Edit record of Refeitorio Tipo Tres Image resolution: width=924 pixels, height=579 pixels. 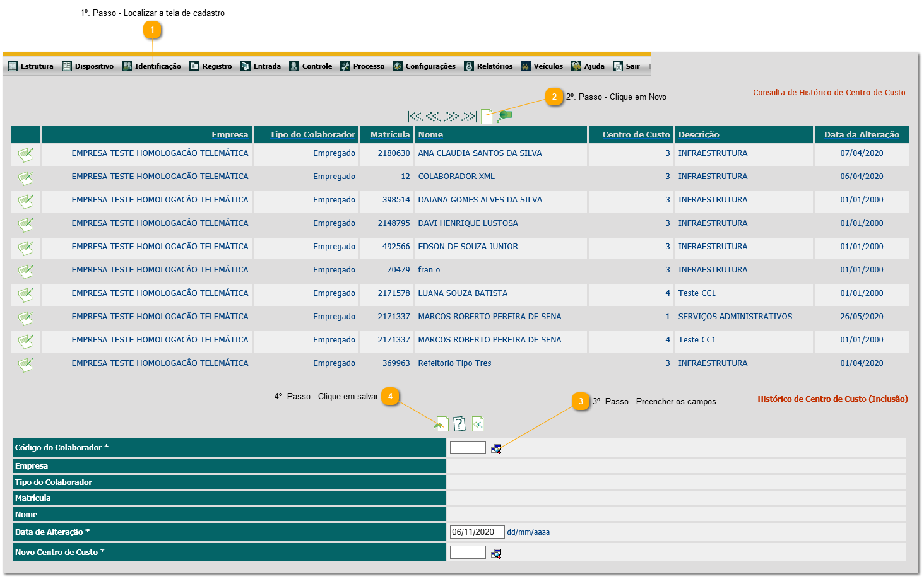[26, 365]
